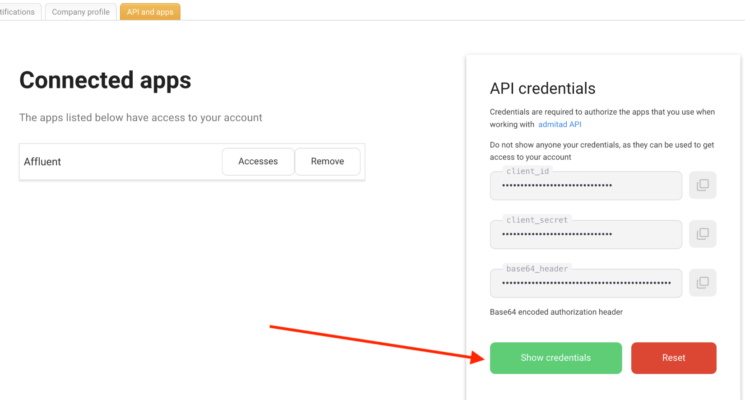Focus the client_id masked field
Image resolution: width=745 pixels, height=400 pixels.
pyautogui.click(x=586, y=186)
